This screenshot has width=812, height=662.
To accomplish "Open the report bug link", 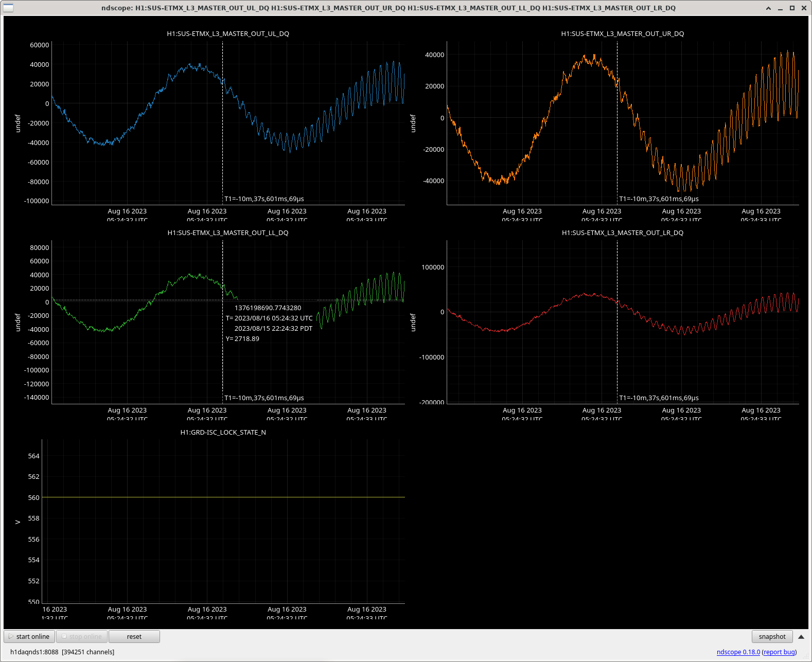I will [x=779, y=652].
